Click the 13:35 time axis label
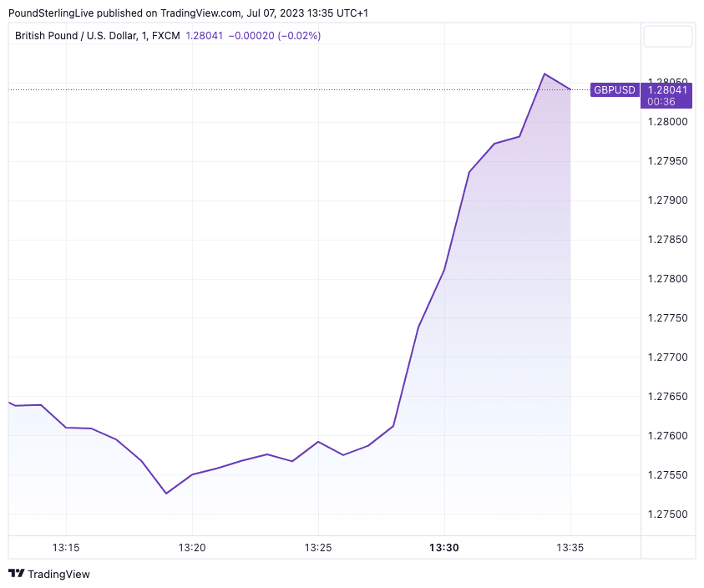Screen dimensions: 704x588 570,547
